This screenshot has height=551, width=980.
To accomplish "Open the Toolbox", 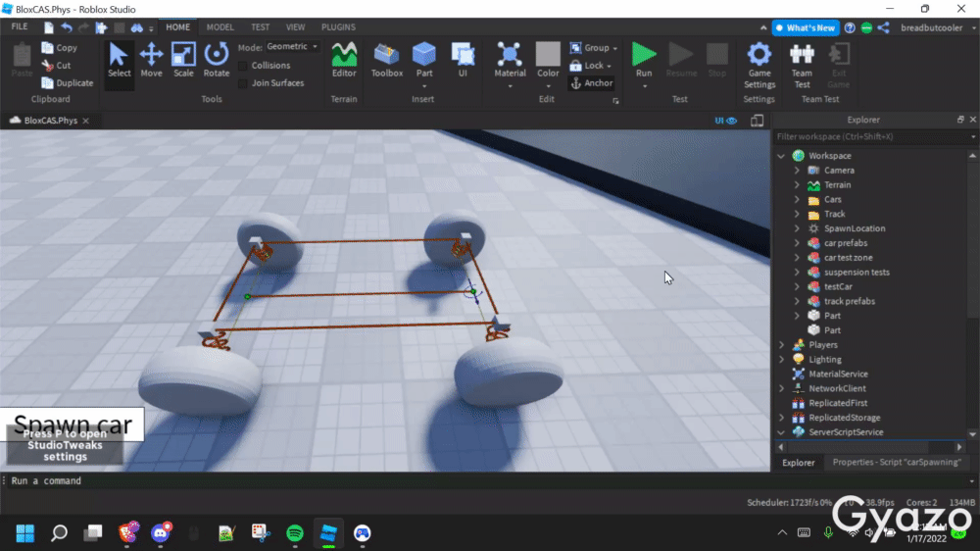I will (x=387, y=61).
